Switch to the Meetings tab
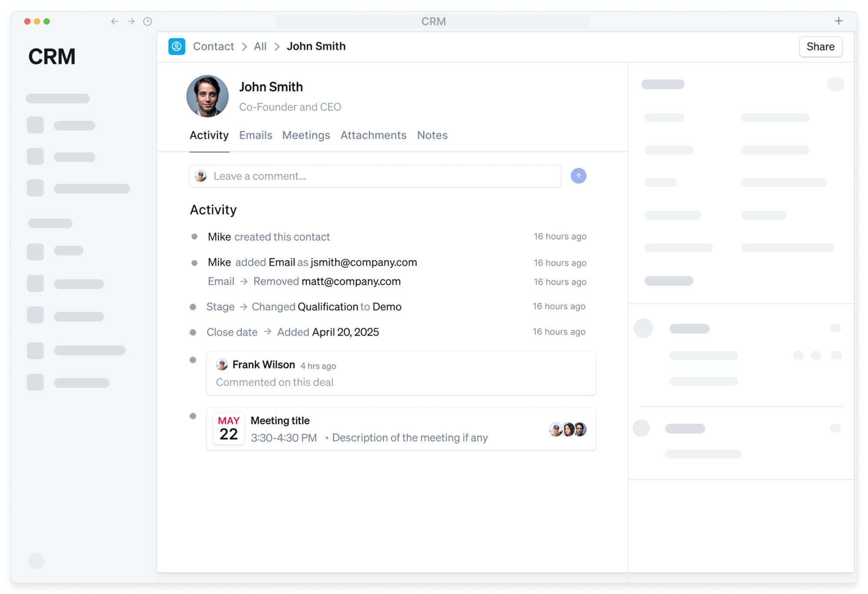Screen dimensions: 868x594 (306, 135)
